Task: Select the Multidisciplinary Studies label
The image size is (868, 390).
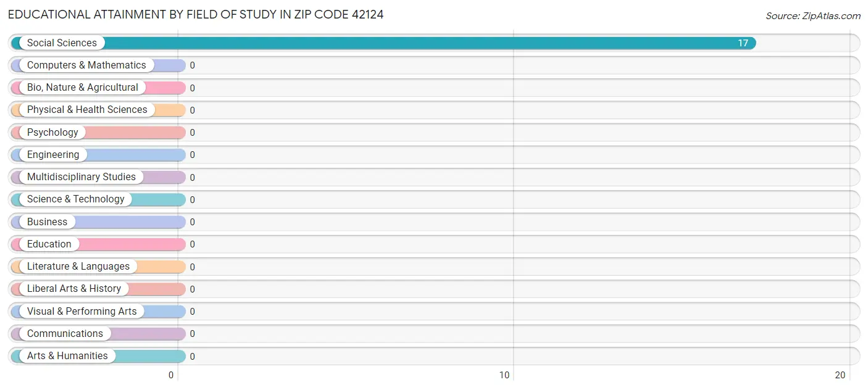Action: click(x=81, y=177)
